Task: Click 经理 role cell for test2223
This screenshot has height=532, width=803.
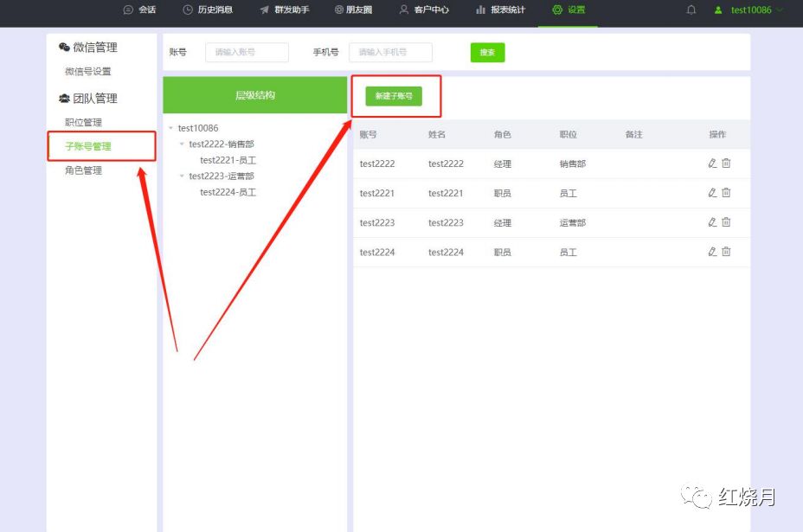Action: (503, 222)
